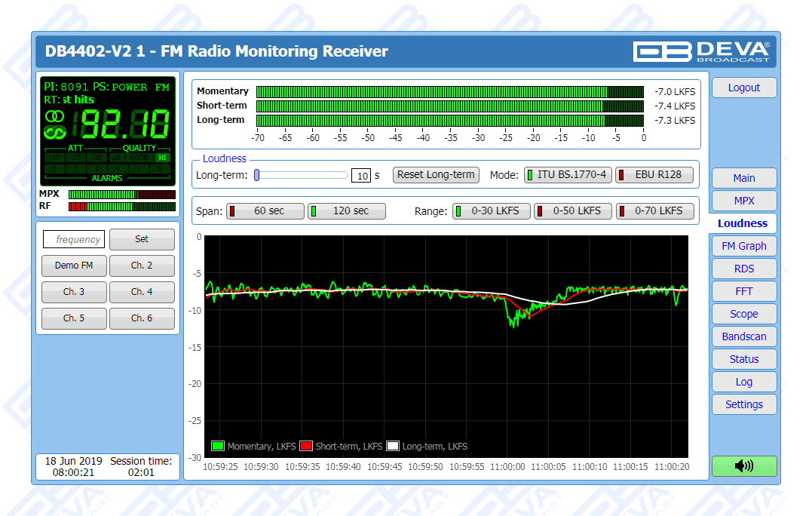Switch mode to EBU R128
The height and width of the screenshot is (516, 812).
(654, 174)
